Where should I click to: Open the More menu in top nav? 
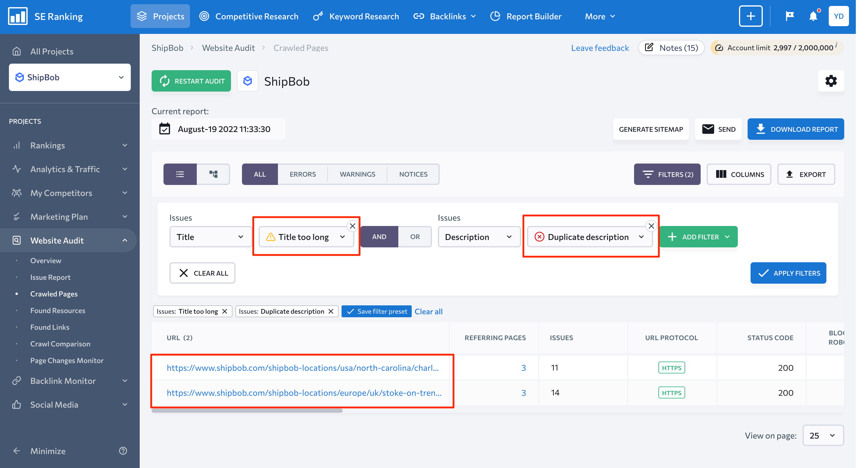(x=600, y=16)
